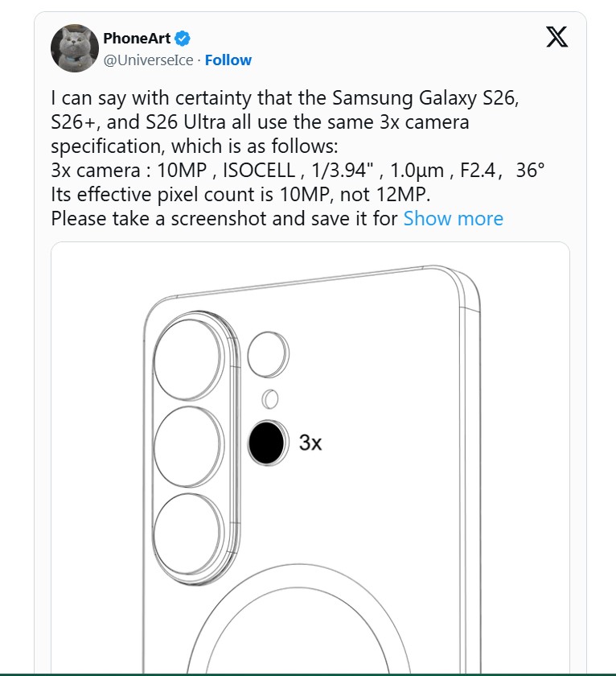Expand tweet with Show more
This screenshot has height=676, width=616.
click(454, 219)
